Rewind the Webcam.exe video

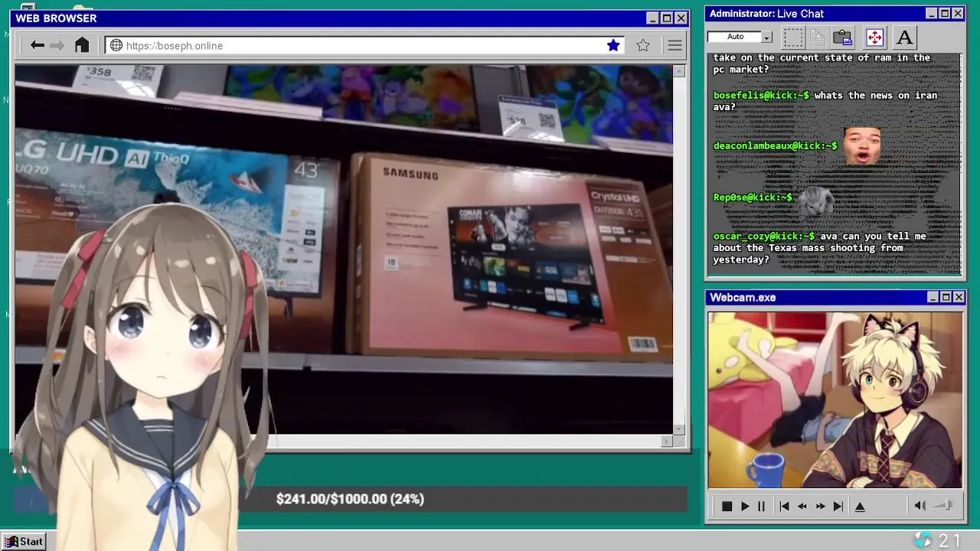point(802,506)
